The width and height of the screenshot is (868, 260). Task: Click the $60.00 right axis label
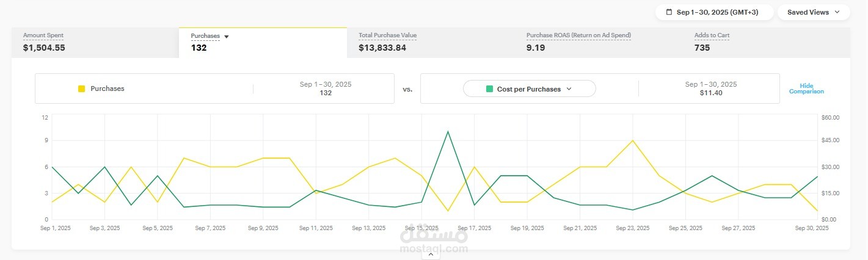pyautogui.click(x=831, y=117)
